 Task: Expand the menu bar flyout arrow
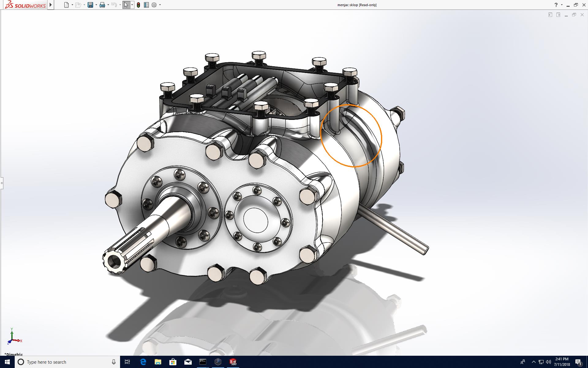[x=51, y=5]
